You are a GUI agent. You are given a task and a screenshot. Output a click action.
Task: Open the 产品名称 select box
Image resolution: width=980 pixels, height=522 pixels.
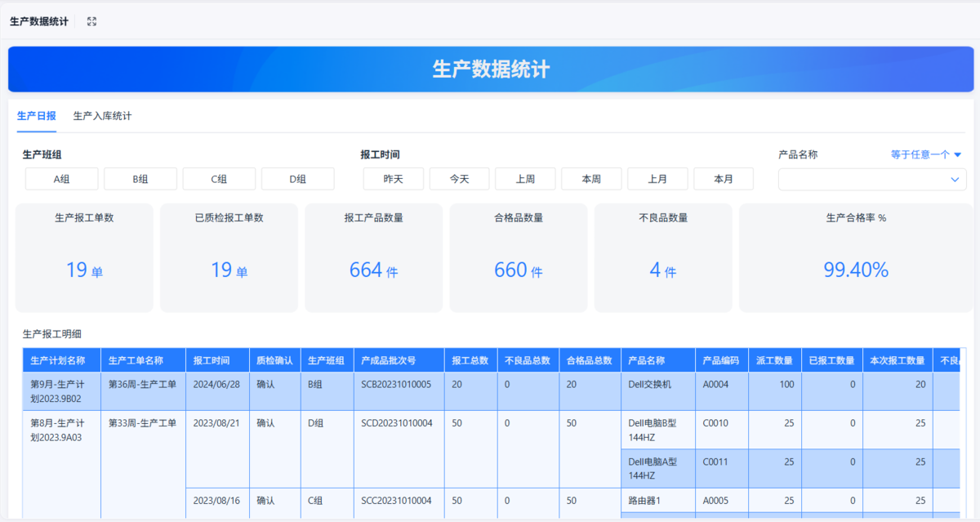point(872,180)
